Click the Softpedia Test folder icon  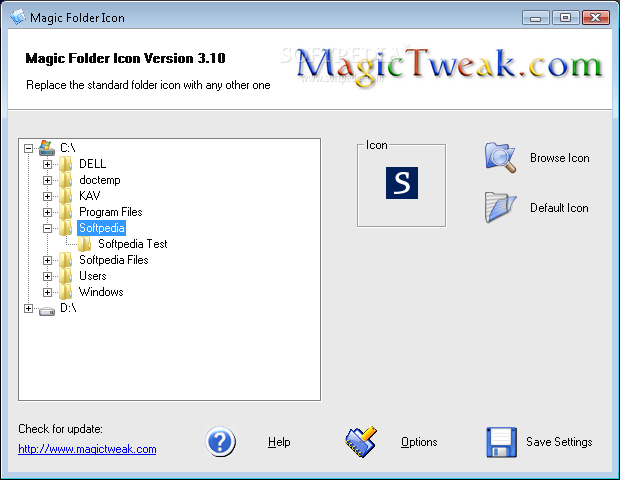click(x=84, y=244)
